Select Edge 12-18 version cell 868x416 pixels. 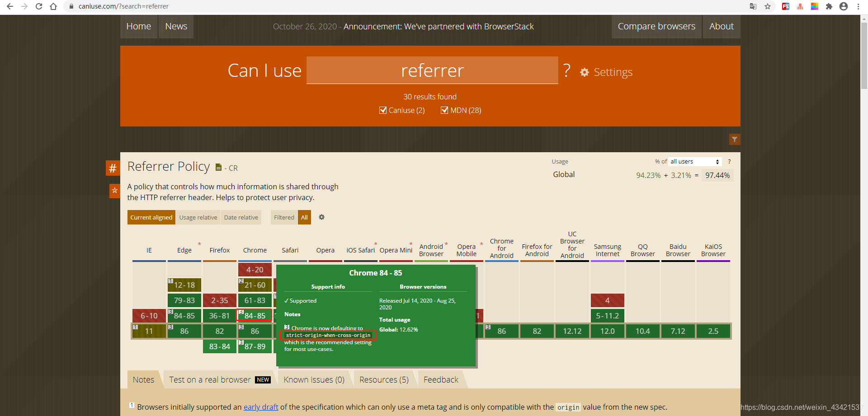184,285
